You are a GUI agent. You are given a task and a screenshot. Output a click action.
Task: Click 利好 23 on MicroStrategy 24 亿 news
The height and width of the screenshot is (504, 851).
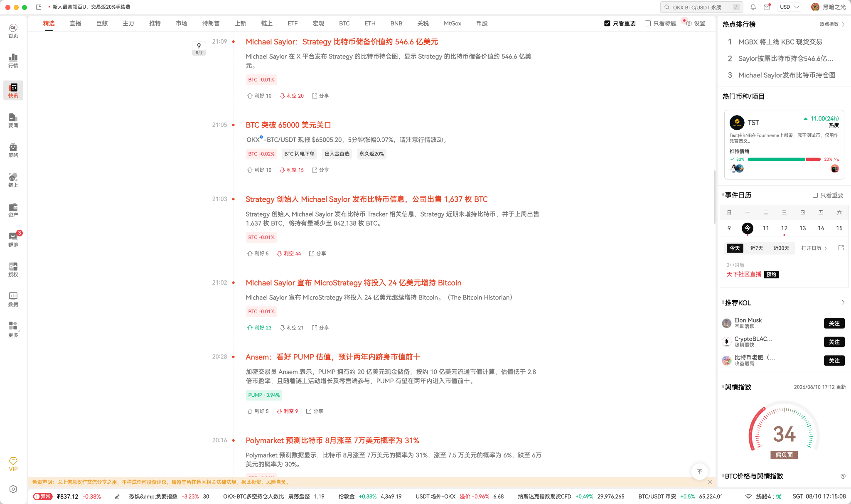click(259, 328)
